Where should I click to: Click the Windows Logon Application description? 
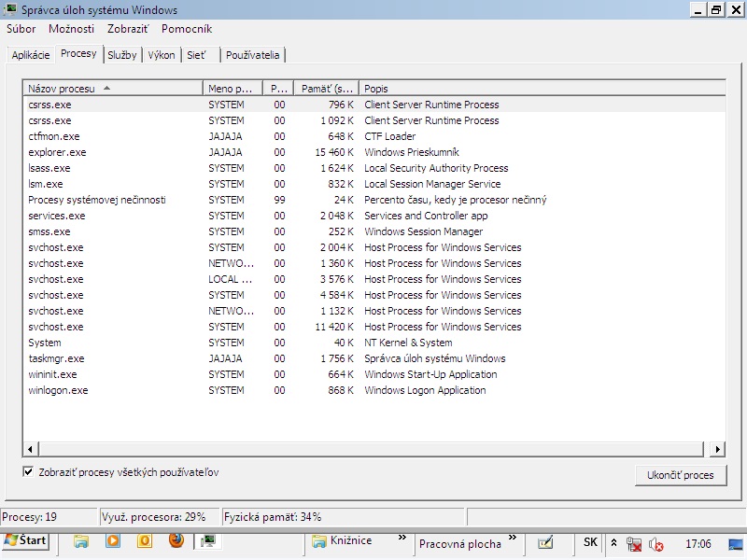pyautogui.click(x=425, y=390)
